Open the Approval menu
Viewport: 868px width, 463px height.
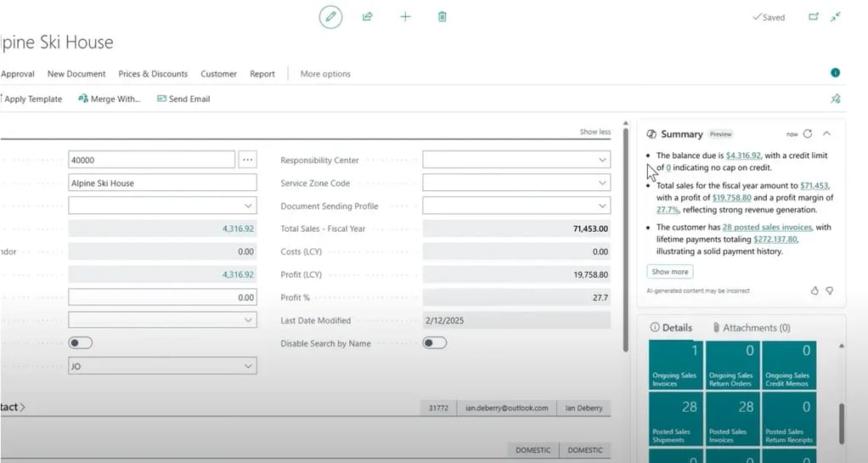(x=17, y=74)
